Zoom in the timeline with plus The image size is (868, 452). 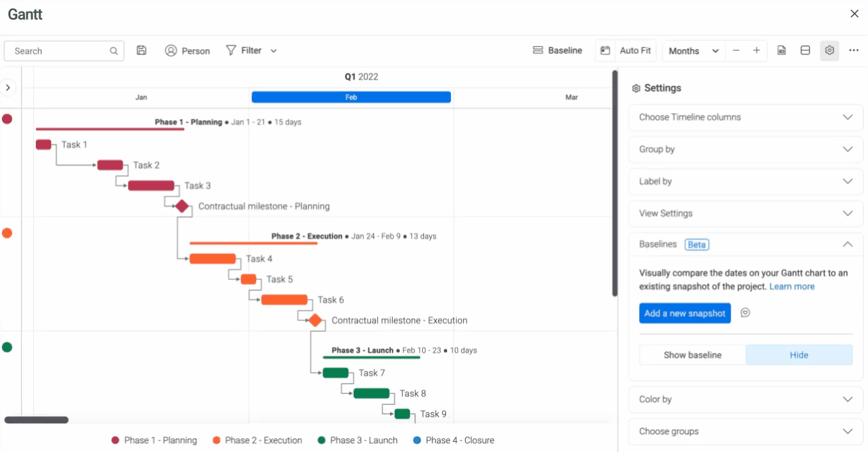pyautogui.click(x=757, y=51)
